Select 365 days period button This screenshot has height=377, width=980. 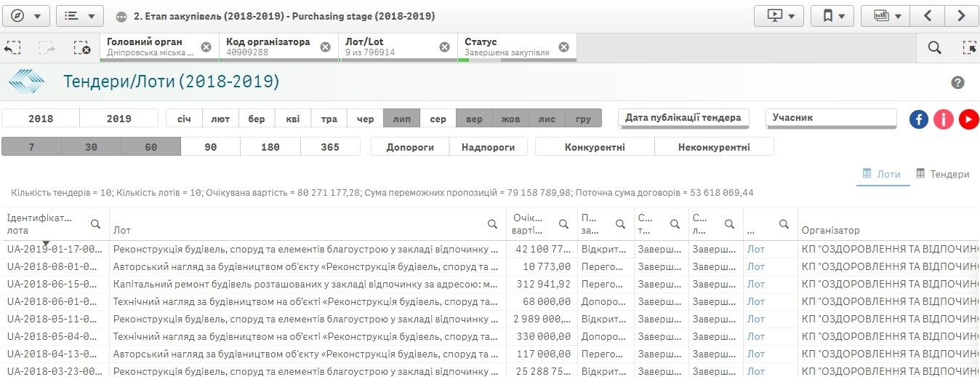coord(330,147)
